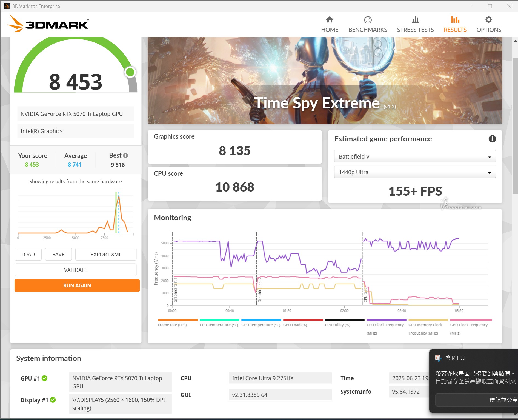Click the GUI version v2.31.8385 64 field
The height and width of the screenshot is (420, 518).
[x=280, y=395]
